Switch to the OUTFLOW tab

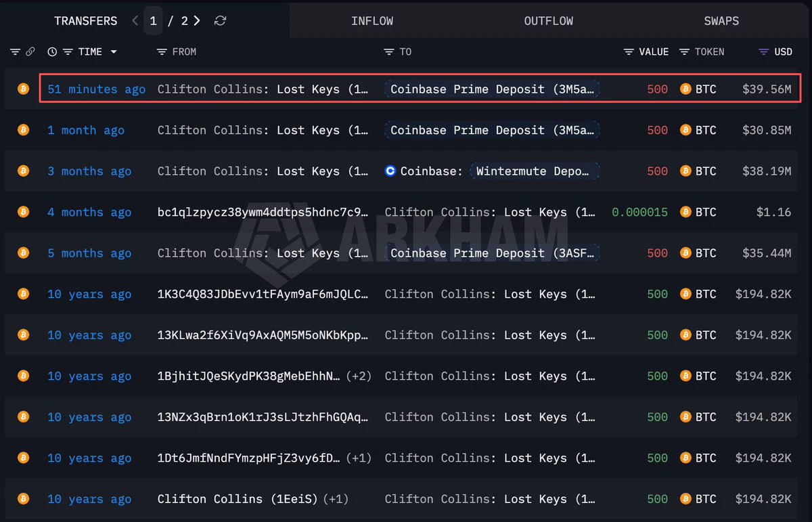click(x=549, y=21)
